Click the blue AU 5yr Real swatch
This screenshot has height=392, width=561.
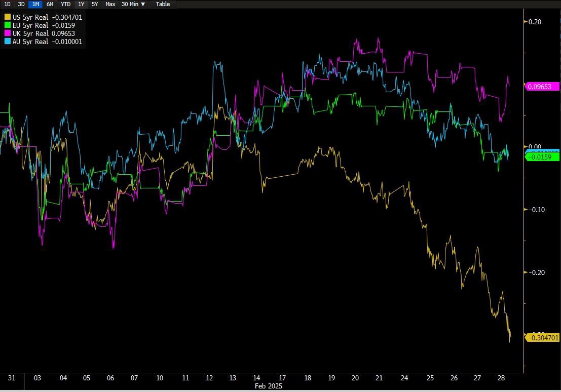(8, 42)
